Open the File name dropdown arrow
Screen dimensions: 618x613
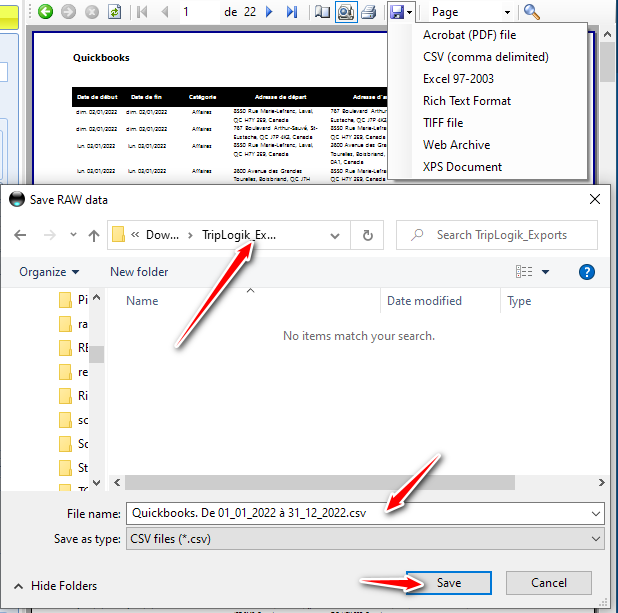coord(596,514)
